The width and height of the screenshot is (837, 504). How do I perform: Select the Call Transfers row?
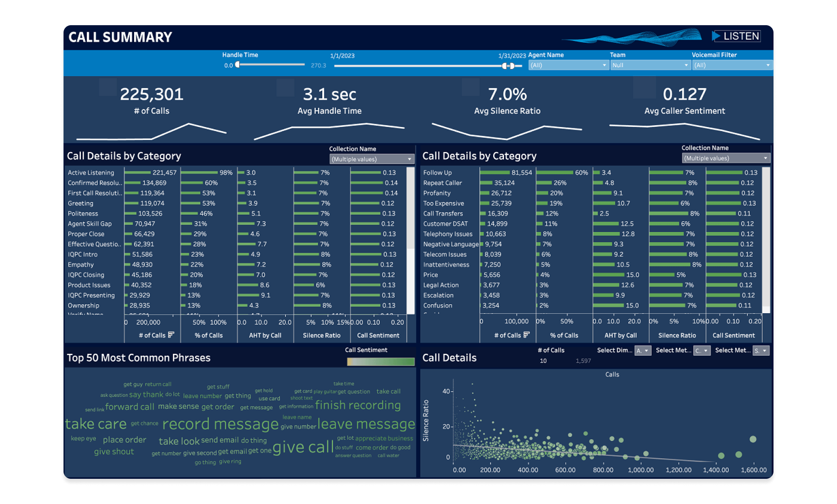click(x=591, y=214)
